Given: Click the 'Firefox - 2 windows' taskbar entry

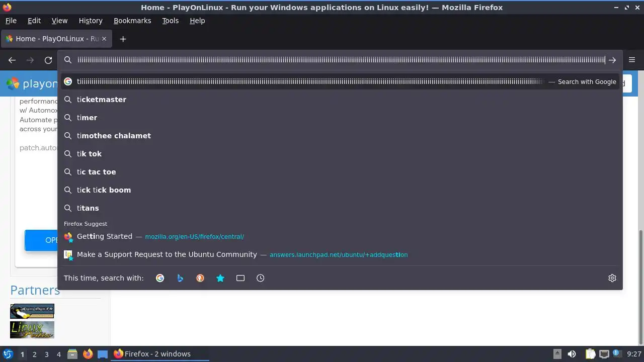Looking at the screenshot, I should pyautogui.click(x=160, y=354).
